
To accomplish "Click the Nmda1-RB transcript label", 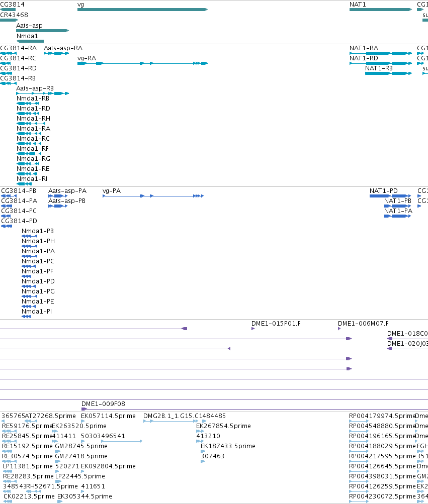I will point(33,98).
